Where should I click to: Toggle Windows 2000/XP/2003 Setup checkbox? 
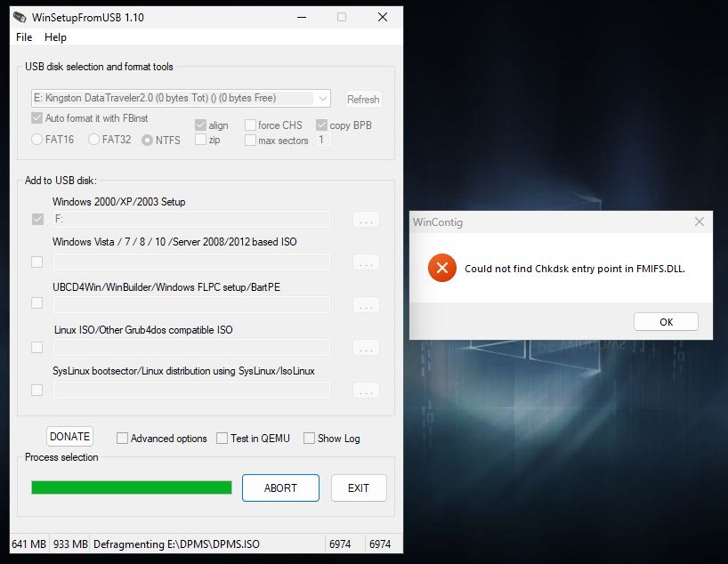(x=37, y=219)
